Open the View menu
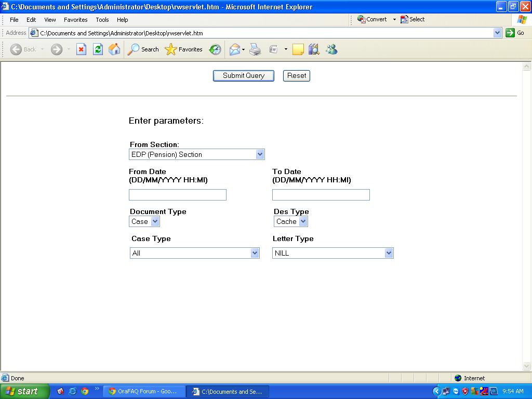 tap(50, 20)
